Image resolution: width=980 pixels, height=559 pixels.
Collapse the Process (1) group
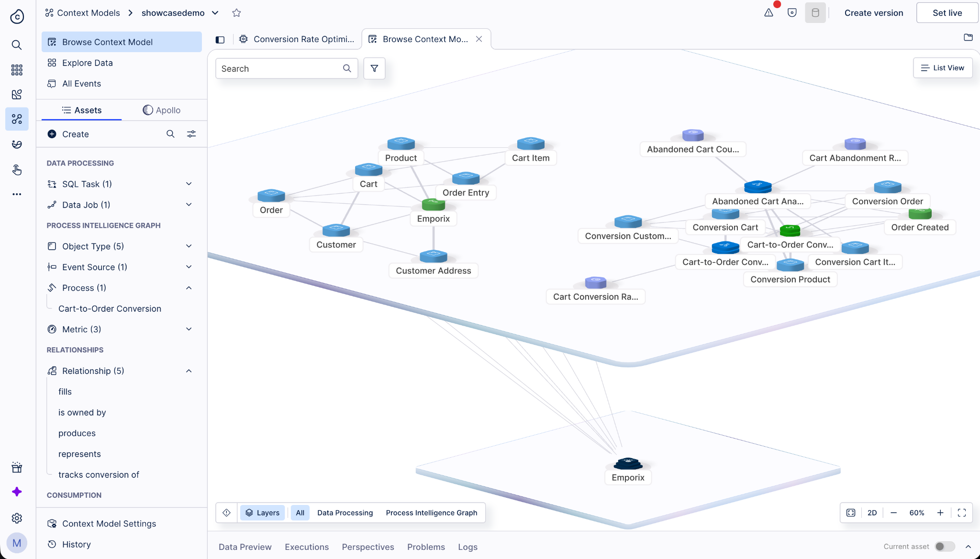(189, 287)
